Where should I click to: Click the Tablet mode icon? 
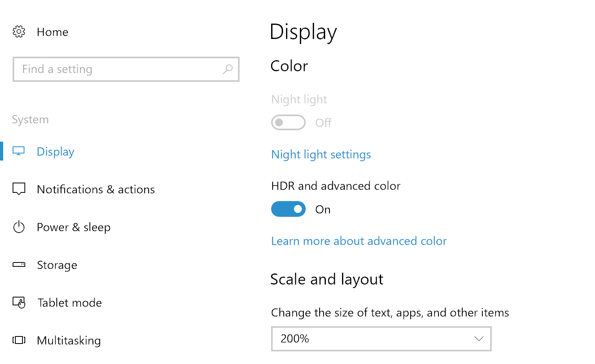[x=19, y=302]
